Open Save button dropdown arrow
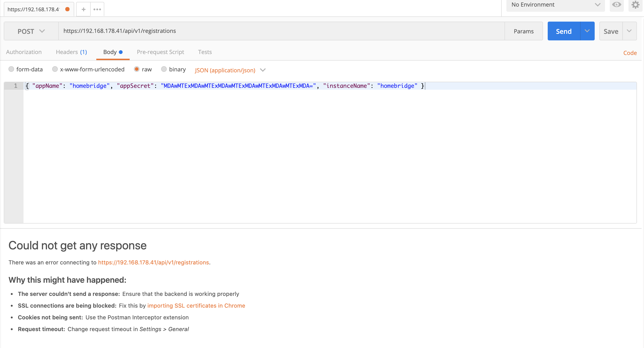The height and width of the screenshot is (348, 644). click(x=629, y=31)
